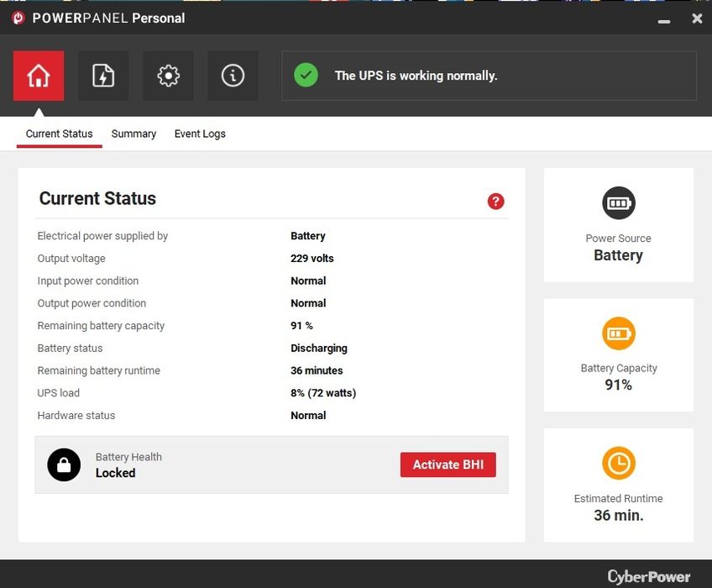The width and height of the screenshot is (712, 588).
Task: Click the "Remaining battery capacity" label
Action: point(101,325)
